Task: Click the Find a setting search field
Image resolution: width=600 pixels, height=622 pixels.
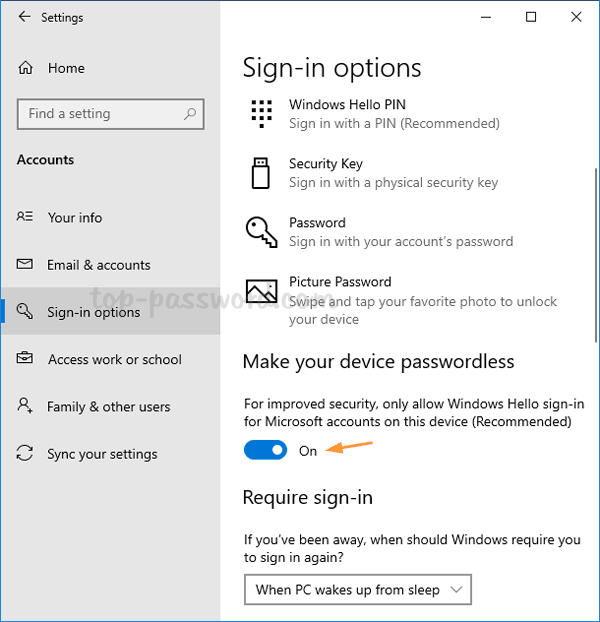Action: [x=111, y=114]
